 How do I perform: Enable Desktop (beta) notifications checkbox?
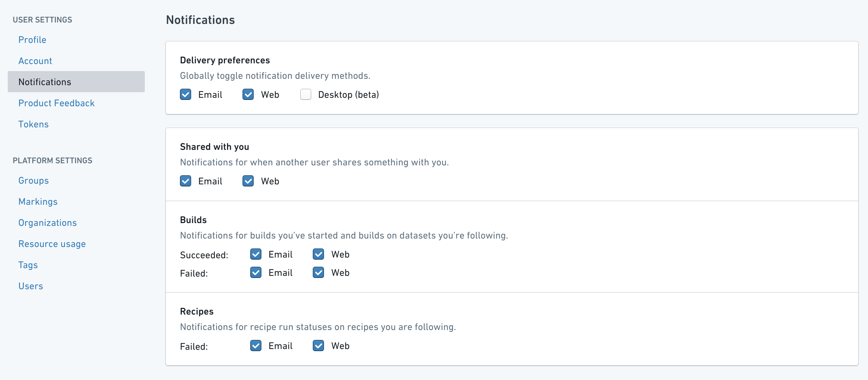(306, 95)
